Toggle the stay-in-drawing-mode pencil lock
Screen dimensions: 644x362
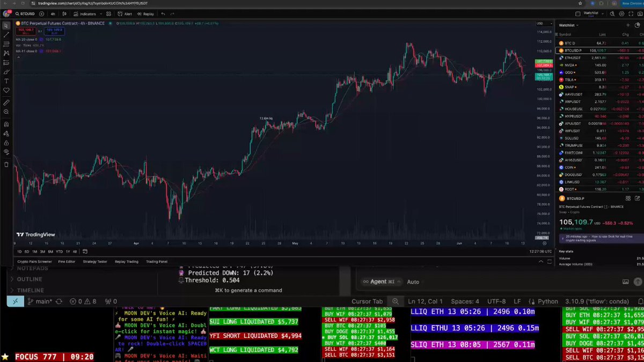point(6,134)
